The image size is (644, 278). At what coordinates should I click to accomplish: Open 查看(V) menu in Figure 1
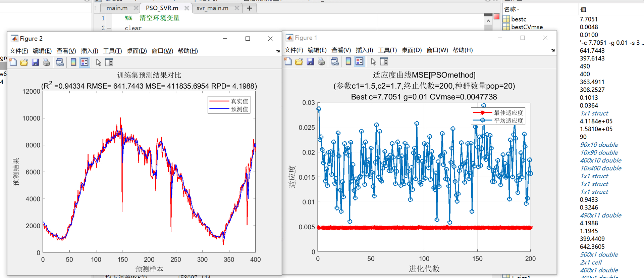[341, 50]
